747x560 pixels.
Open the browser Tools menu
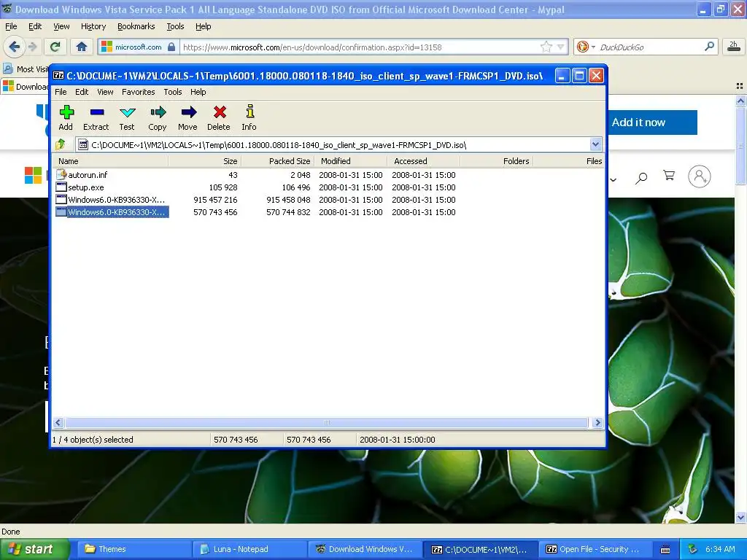pos(175,27)
